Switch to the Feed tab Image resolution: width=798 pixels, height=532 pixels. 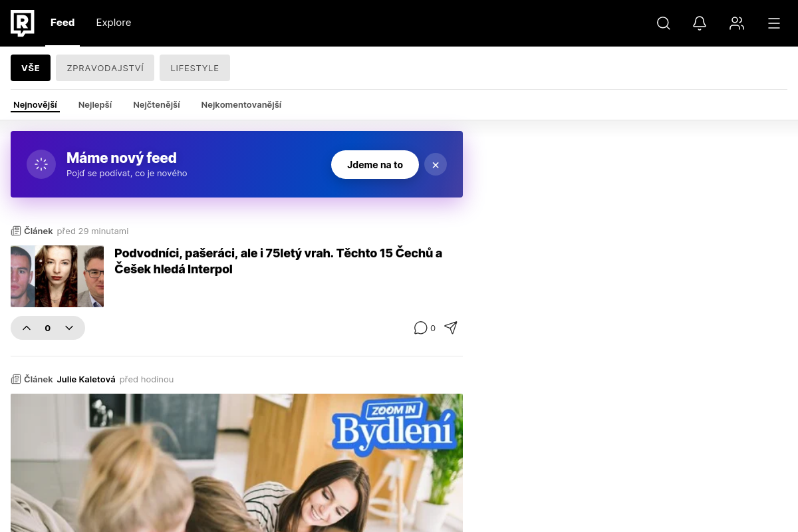(63, 23)
